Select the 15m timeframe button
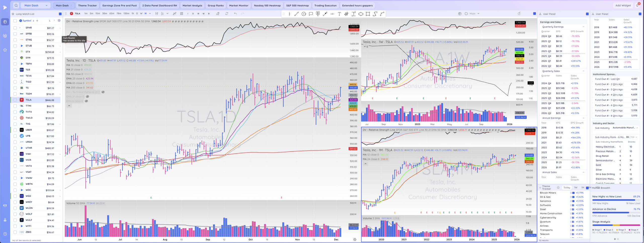The height and width of the screenshot is (243, 644). click(x=98, y=14)
